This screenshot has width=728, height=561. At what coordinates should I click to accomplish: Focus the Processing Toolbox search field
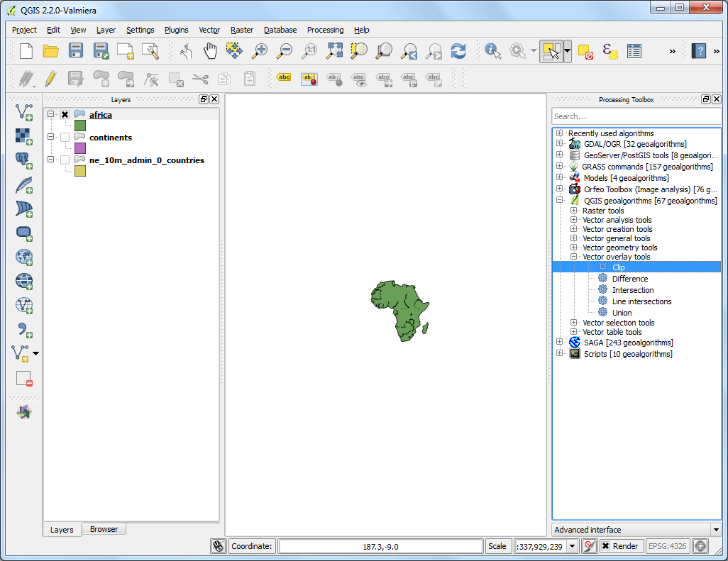point(636,116)
